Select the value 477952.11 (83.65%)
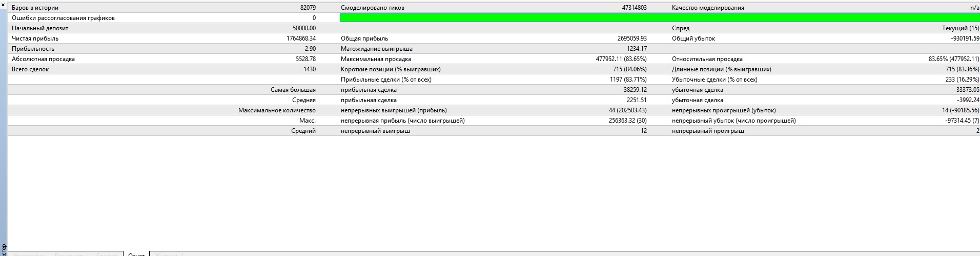 621,59
